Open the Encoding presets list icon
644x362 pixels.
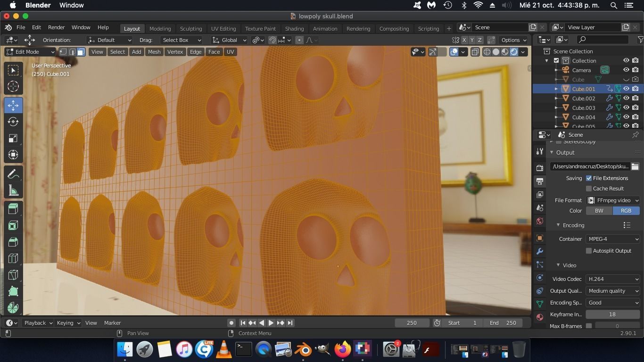[x=627, y=225]
